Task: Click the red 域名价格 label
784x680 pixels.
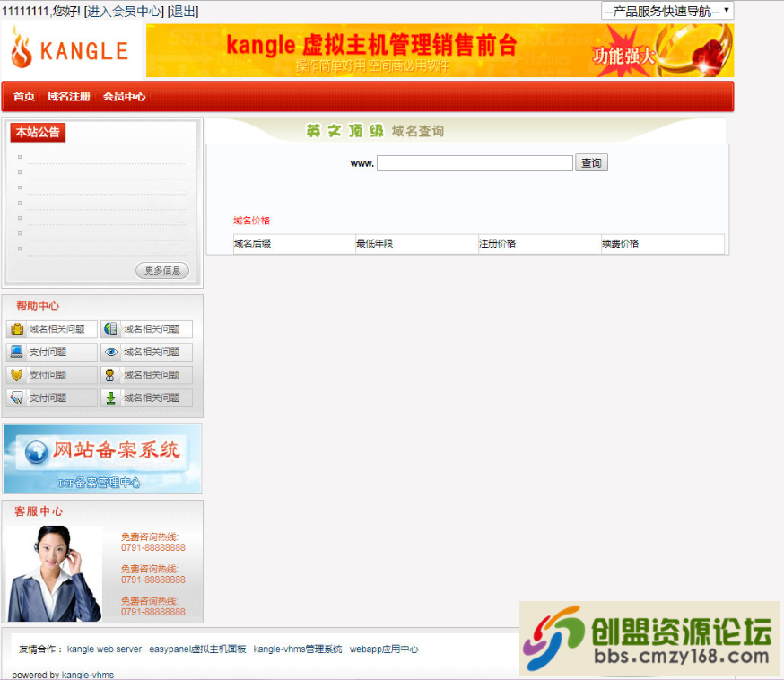Action: [x=251, y=221]
